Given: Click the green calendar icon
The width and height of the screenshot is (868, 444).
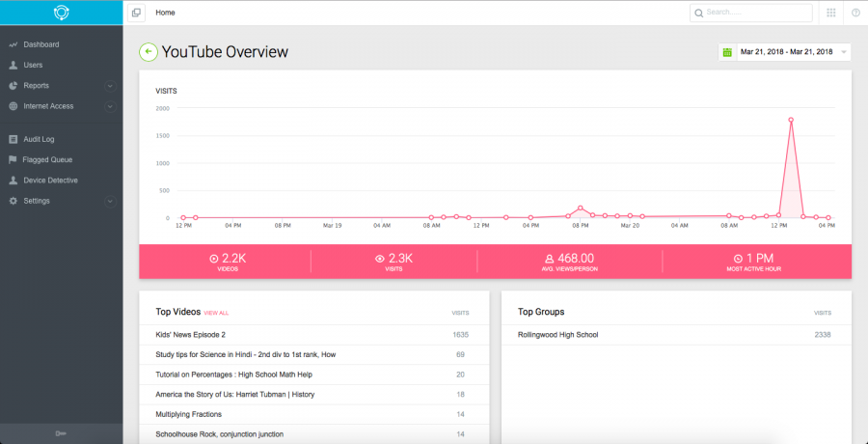Looking at the screenshot, I should pos(727,52).
